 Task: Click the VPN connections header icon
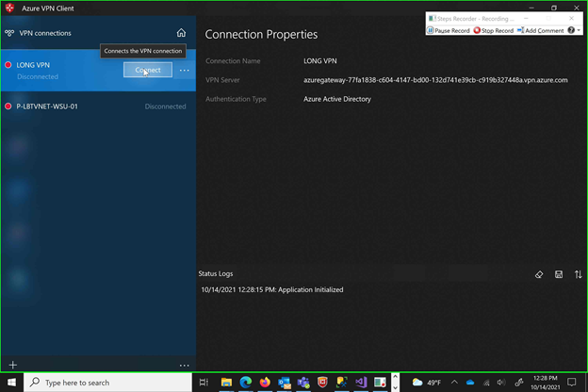9,33
